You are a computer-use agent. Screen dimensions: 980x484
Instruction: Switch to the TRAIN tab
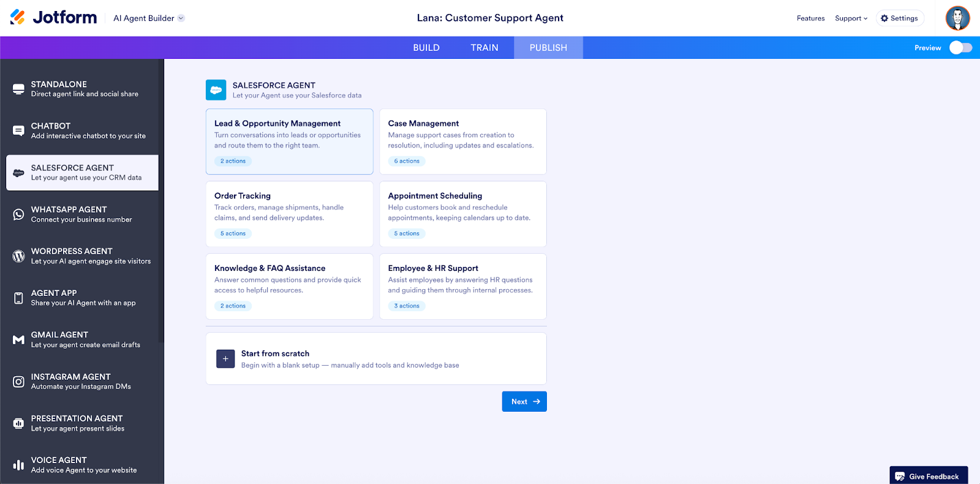(x=484, y=48)
